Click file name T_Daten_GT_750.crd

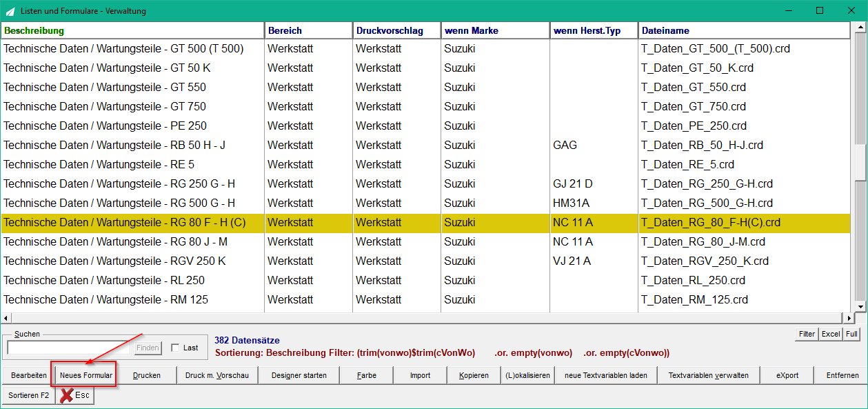point(694,106)
